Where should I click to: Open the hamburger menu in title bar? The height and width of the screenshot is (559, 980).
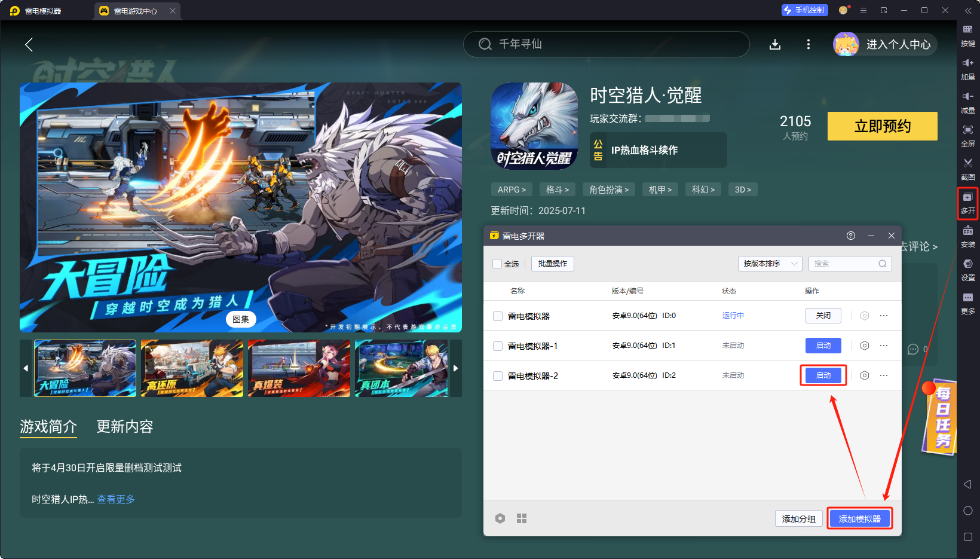(x=863, y=10)
